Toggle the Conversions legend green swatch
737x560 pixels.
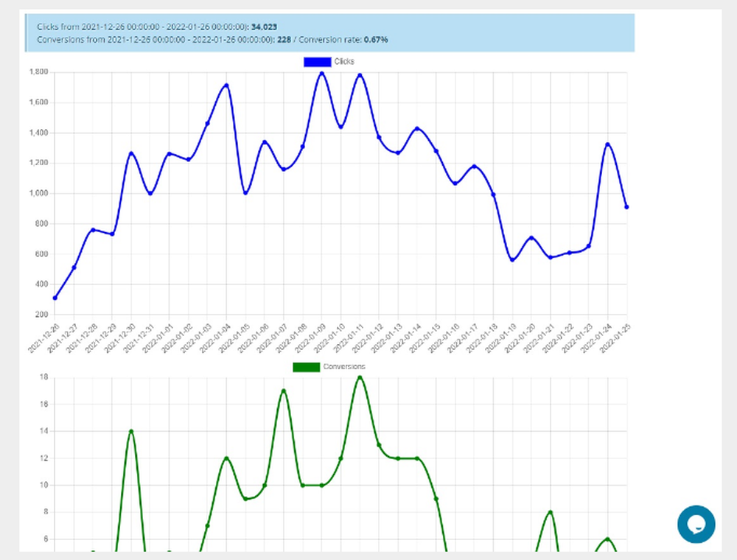coord(306,367)
